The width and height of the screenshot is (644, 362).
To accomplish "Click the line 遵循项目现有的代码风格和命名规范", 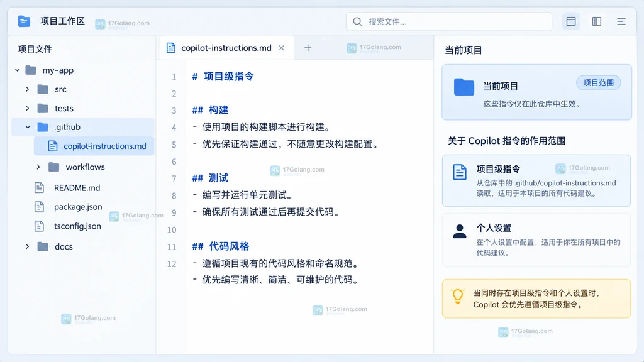I will [277, 263].
